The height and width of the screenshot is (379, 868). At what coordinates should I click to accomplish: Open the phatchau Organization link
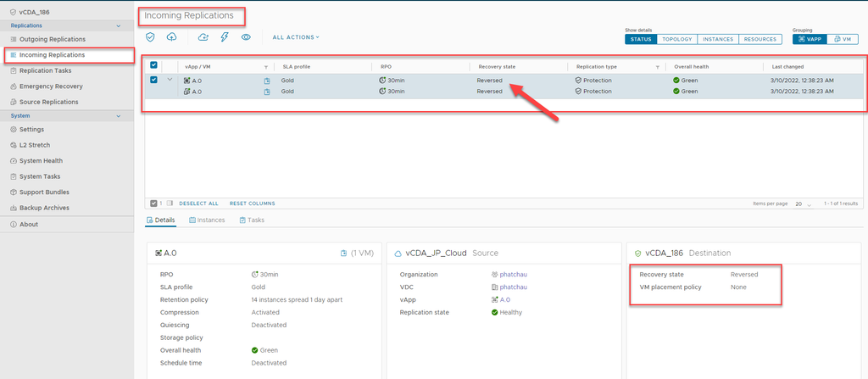pyautogui.click(x=513, y=275)
